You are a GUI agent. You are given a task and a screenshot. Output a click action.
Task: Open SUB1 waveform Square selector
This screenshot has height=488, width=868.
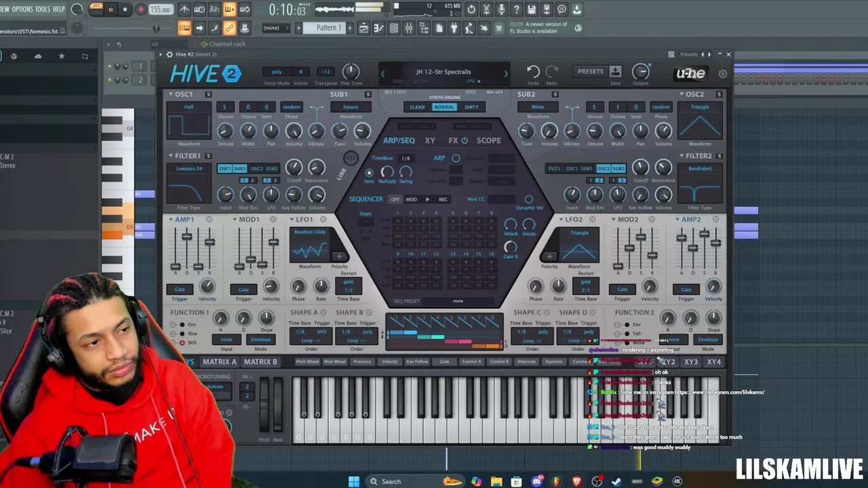coord(351,107)
